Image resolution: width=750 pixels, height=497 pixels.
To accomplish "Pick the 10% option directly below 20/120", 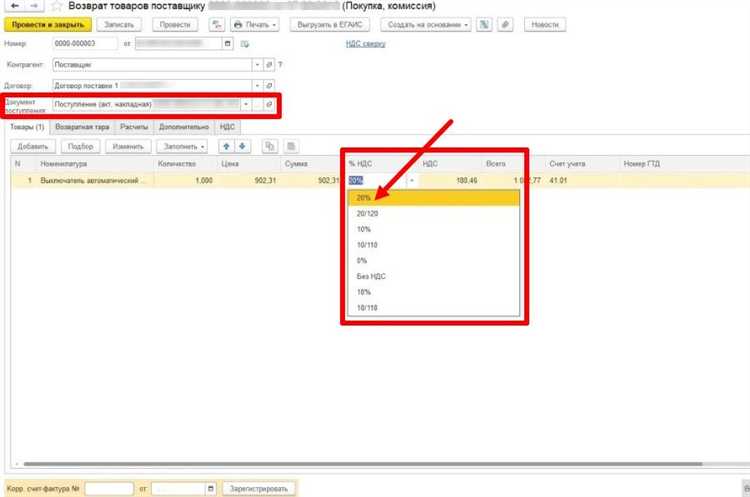I will 434,229.
